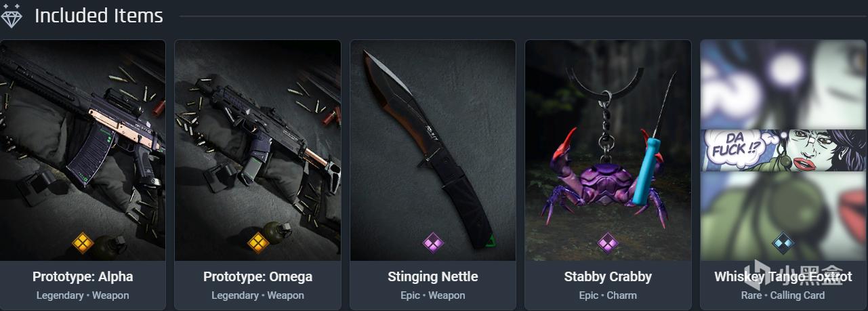Select the Prototype: Alpha title
Screen dimensions: 868x311
tap(83, 276)
